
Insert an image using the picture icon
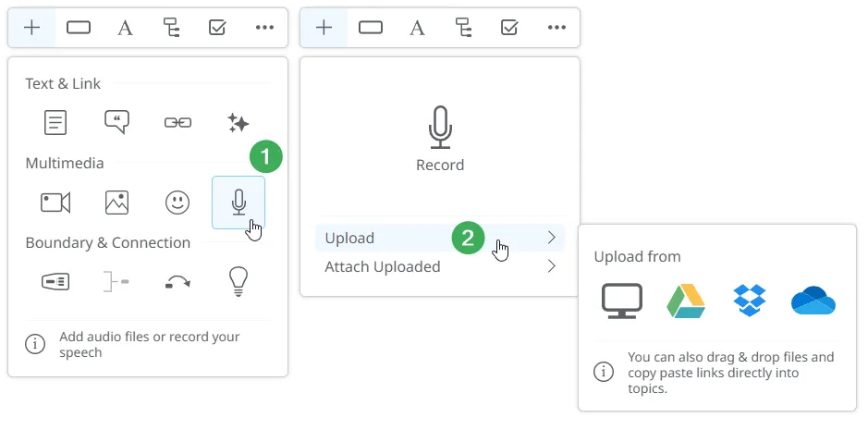pyautogui.click(x=116, y=203)
